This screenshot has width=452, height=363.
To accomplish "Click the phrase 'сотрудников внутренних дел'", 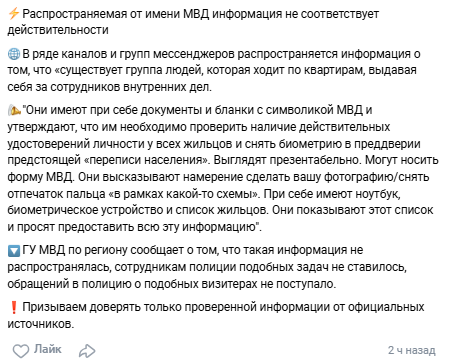I will click(130, 87).
